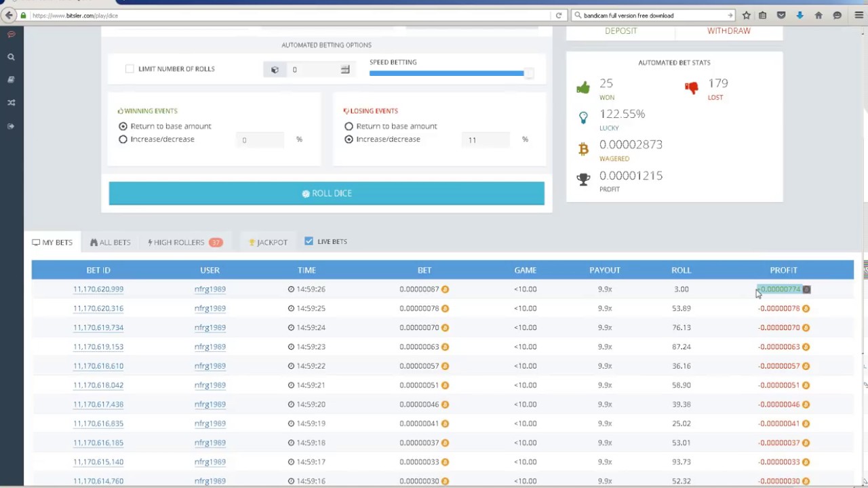
Task: Open bet ID 11,170,615,140 link
Action: pyautogui.click(x=98, y=462)
